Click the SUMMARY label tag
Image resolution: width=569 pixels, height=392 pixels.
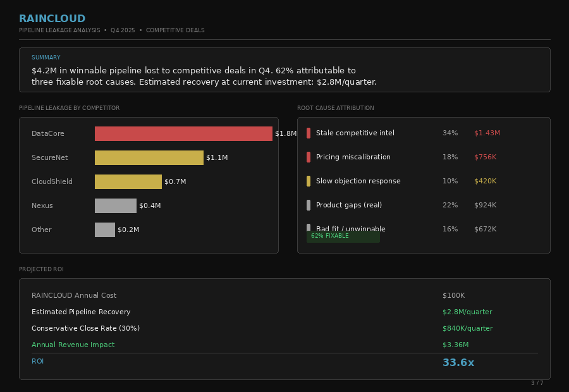click(x=46, y=57)
